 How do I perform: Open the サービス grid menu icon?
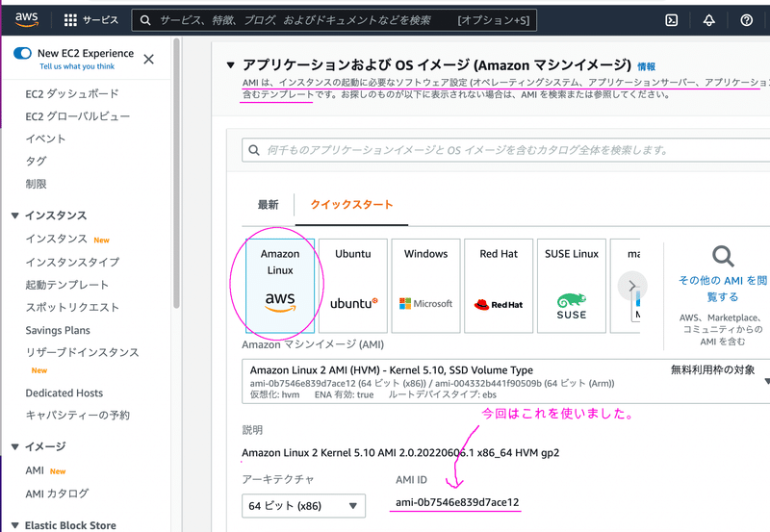(70, 20)
